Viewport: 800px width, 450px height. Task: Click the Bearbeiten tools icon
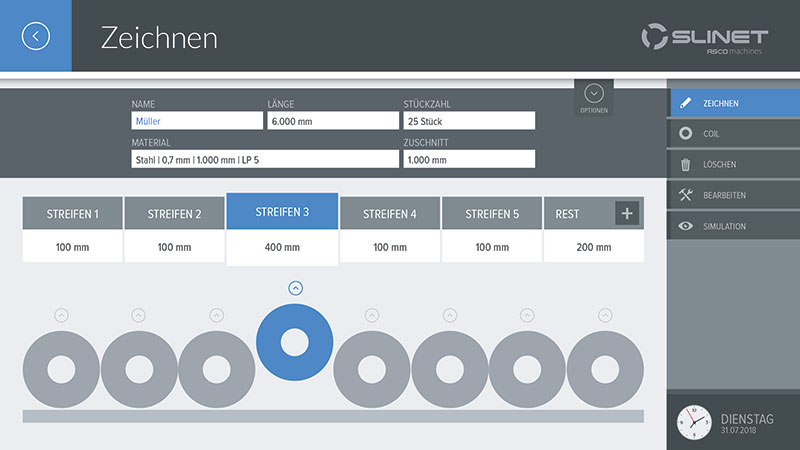point(685,195)
